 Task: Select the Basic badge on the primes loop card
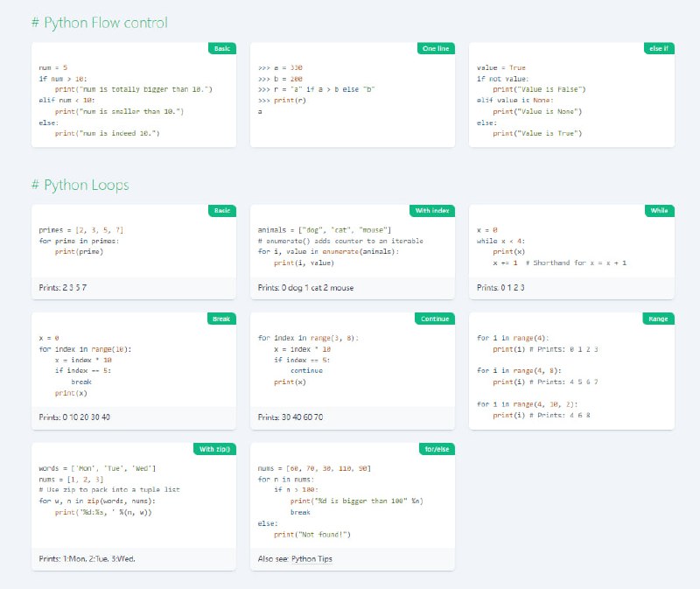point(221,211)
